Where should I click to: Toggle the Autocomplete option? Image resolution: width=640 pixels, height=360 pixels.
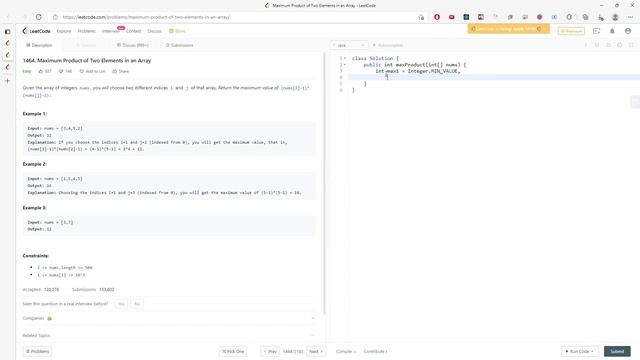pos(388,45)
